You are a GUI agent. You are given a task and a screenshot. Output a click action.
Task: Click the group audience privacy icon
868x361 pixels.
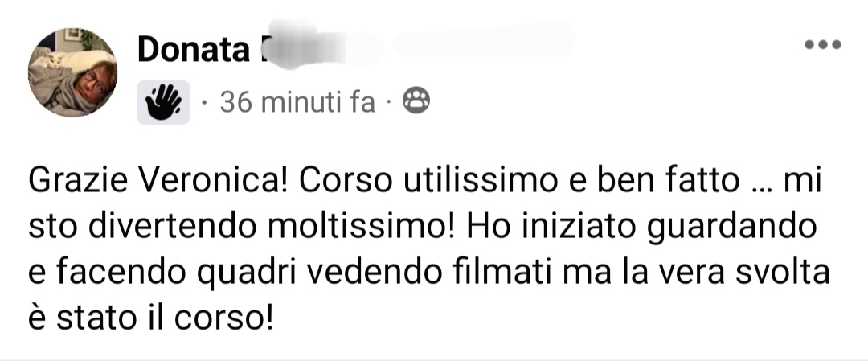416,101
